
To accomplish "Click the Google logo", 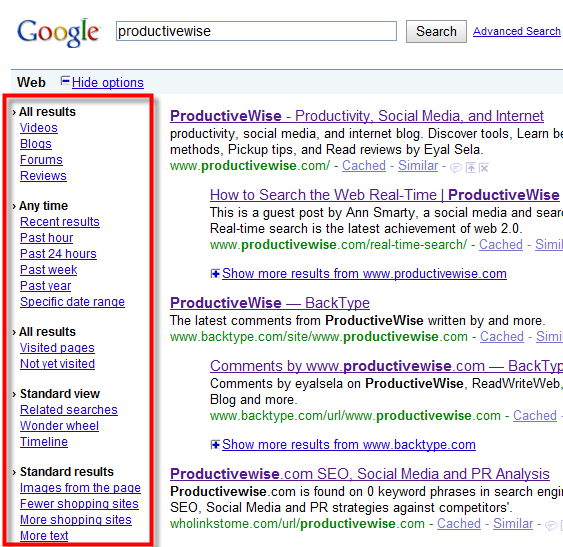I will coord(58,32).
